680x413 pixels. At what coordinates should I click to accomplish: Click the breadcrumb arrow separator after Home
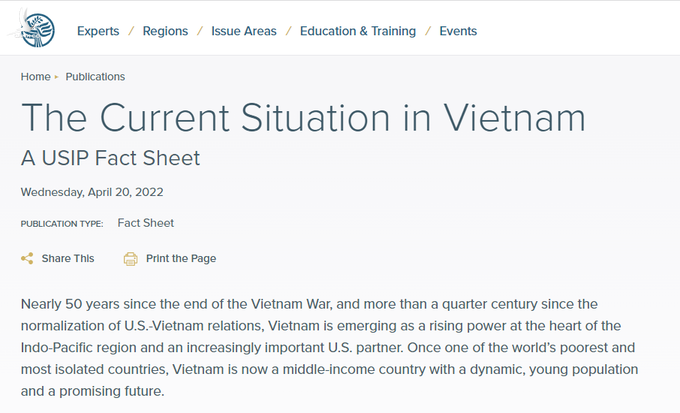[56, 77]
